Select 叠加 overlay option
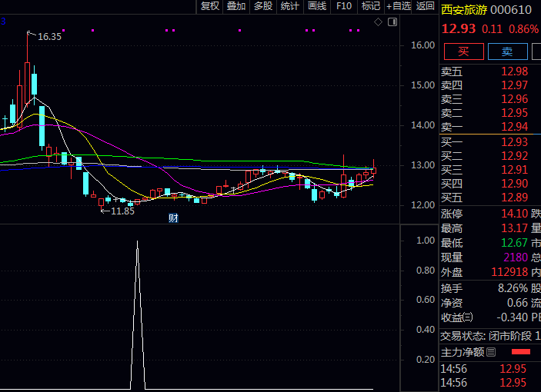The image size is (541, 392). click(236, 6)
